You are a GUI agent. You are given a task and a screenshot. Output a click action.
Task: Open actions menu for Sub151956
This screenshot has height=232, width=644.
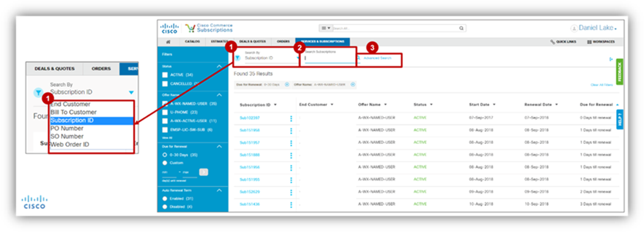coord(291,168)
